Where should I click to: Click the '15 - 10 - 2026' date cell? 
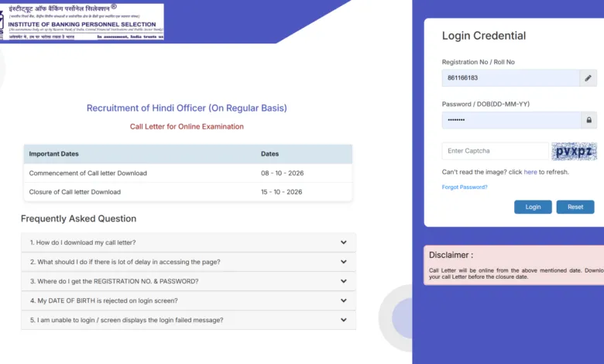click(281, 192)
